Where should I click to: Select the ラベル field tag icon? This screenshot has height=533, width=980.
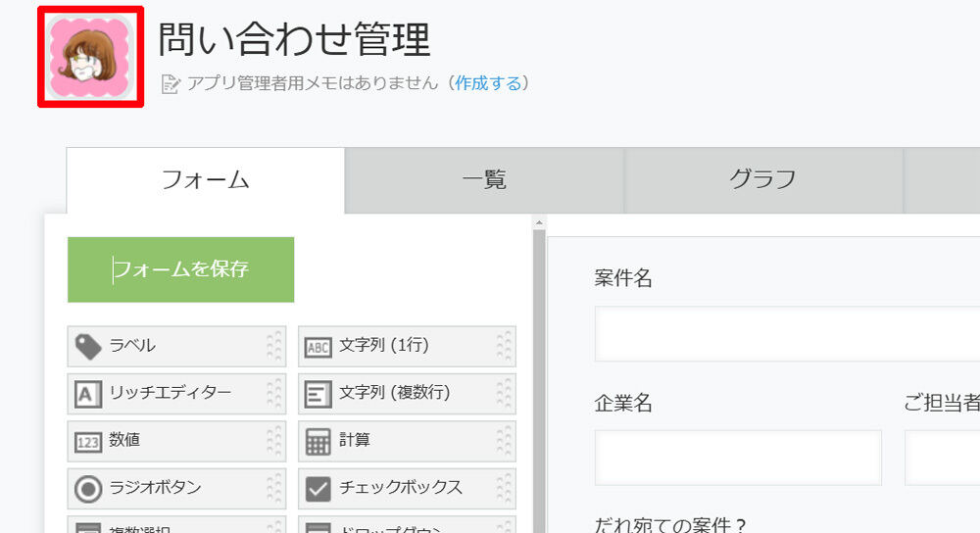click(87, 346)
